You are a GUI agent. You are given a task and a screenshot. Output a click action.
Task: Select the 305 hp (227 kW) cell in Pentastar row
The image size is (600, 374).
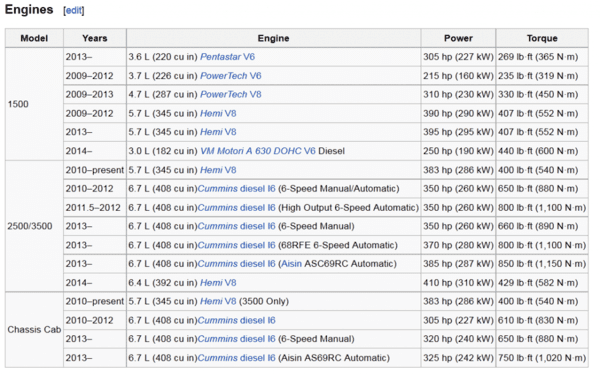click(x=458, y=57)
